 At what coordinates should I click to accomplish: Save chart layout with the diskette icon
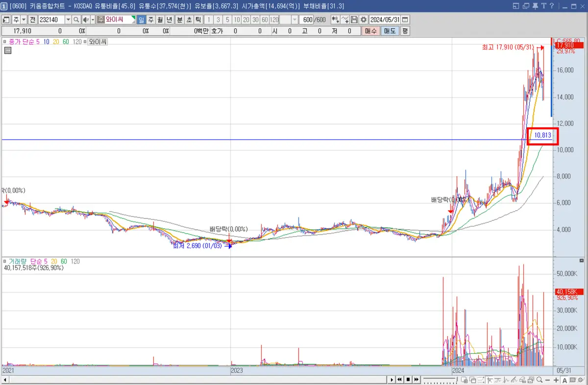(354, 20)
